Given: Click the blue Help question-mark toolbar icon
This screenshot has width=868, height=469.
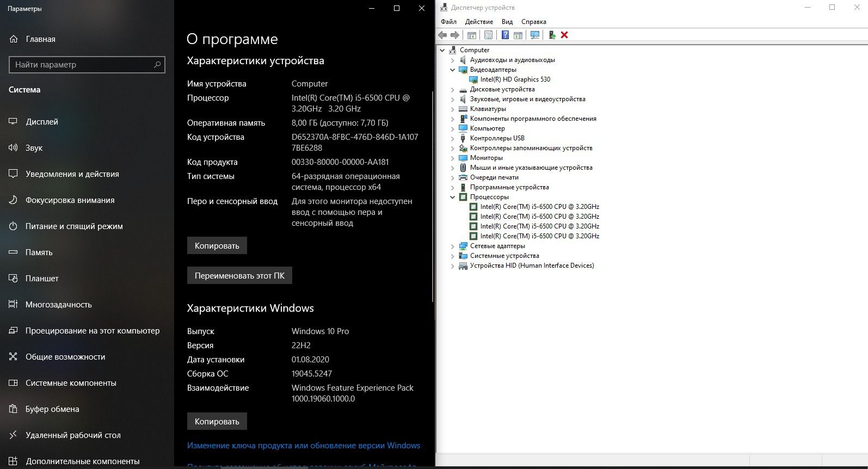Looking at the screenshot, I should point(505,35).
